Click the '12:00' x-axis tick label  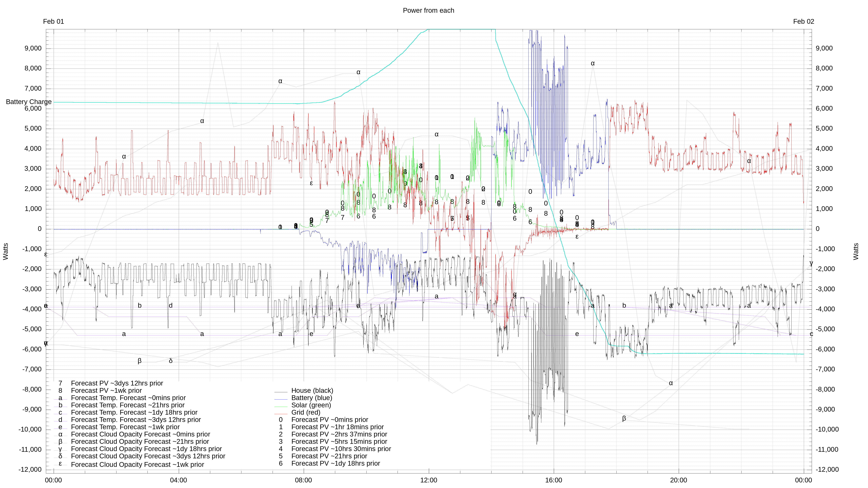coord(429,480)
